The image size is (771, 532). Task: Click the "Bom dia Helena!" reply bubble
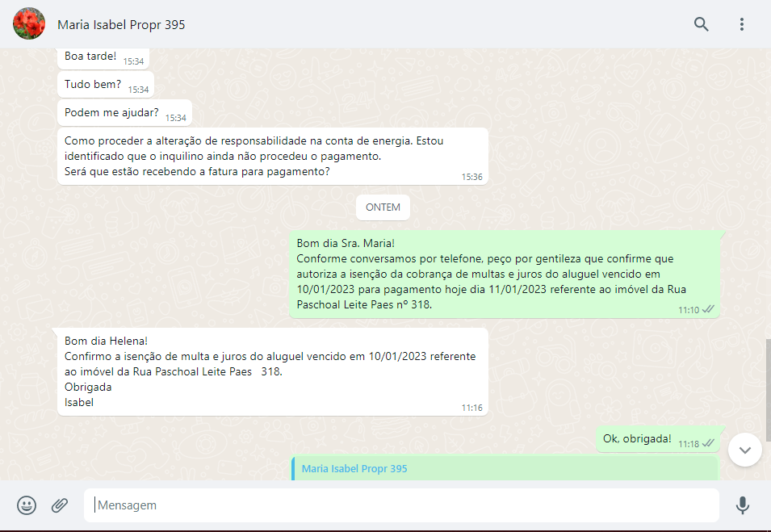pyautogui.click(x=270, y=371)
